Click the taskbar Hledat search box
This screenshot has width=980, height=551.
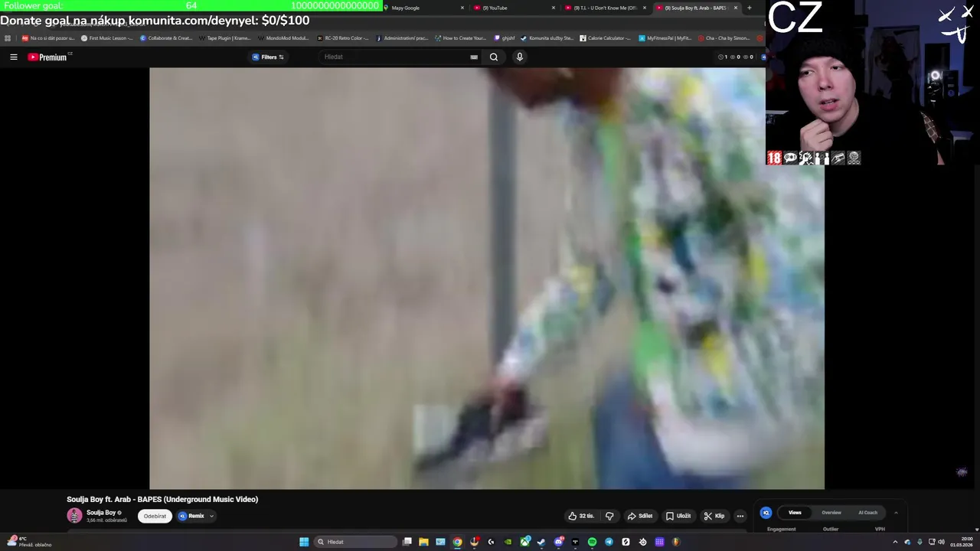point(355,542)
